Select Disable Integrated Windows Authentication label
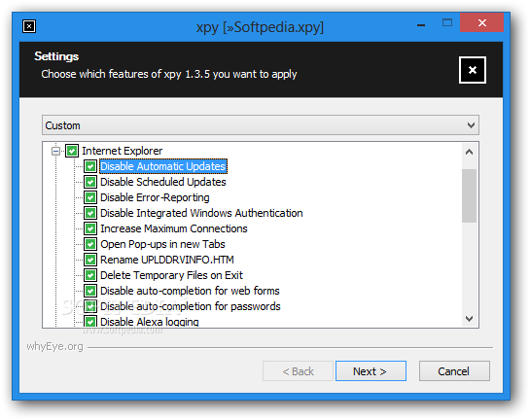530x420 pixels. 201,213
